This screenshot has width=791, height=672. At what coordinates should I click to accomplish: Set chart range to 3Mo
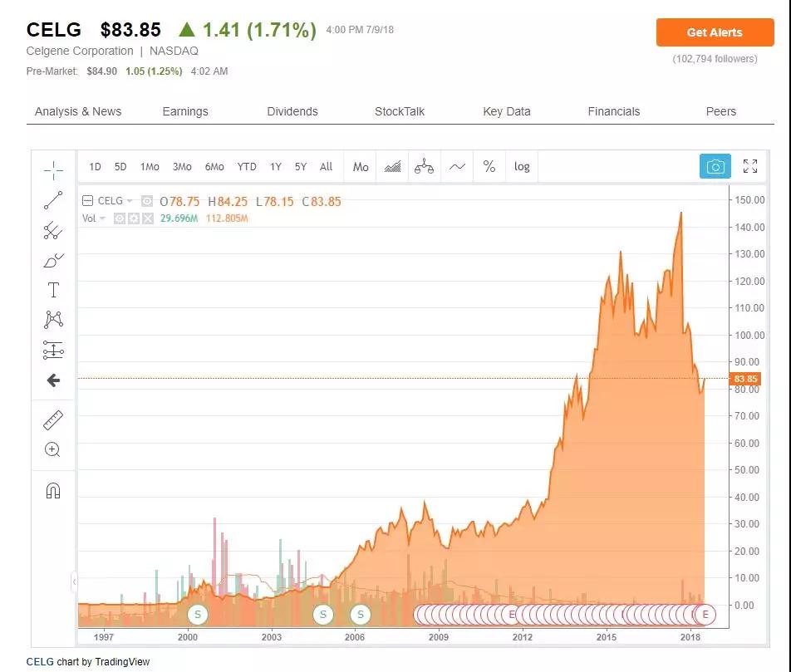pyautogui.click(x=182, y=166)
